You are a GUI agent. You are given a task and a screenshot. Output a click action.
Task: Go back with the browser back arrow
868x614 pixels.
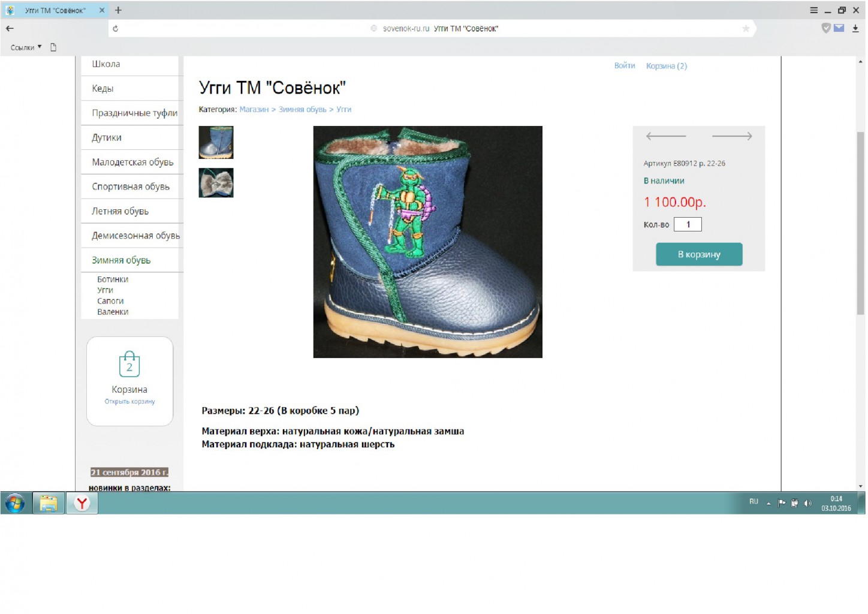pos(10,28)
